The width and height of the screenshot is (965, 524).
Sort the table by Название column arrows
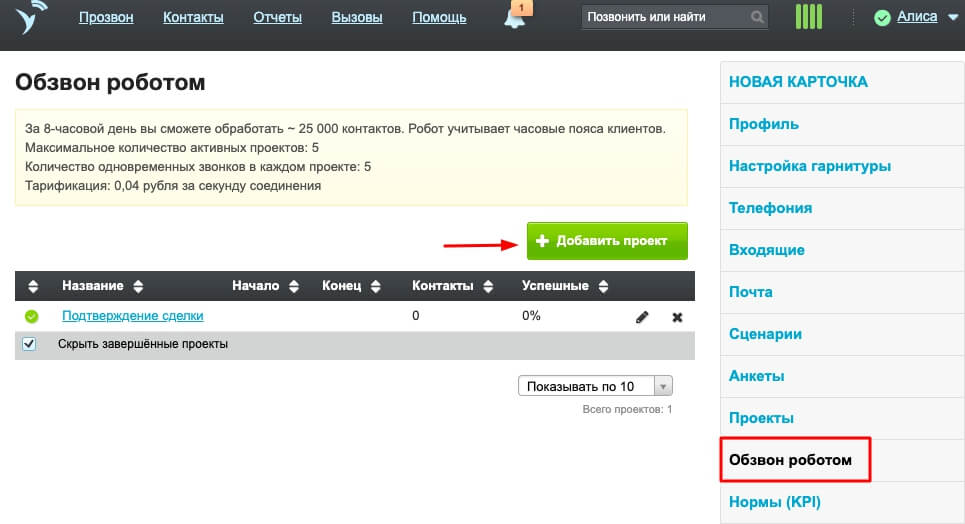(138, 286)
